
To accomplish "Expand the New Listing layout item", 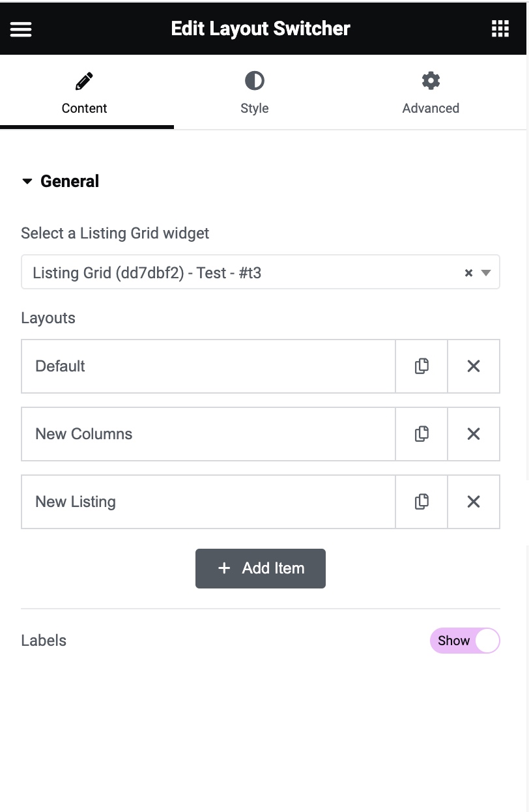I will click(x=207, y=502).
